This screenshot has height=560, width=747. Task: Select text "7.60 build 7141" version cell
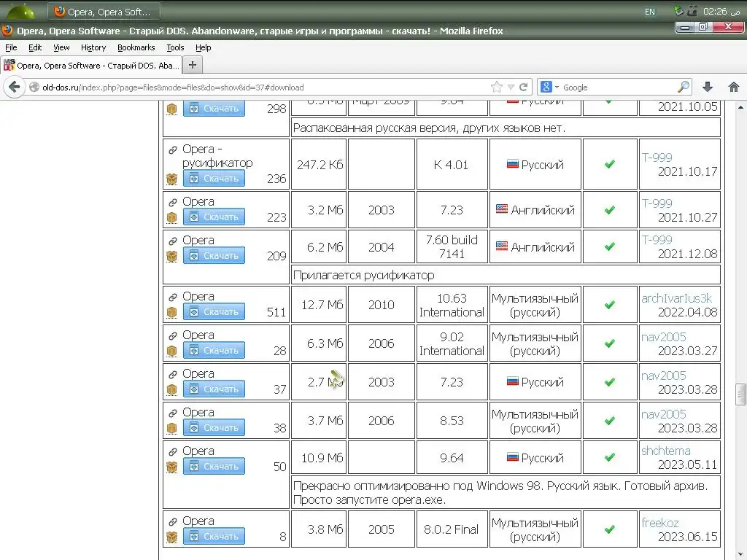(x=452, y=246)
